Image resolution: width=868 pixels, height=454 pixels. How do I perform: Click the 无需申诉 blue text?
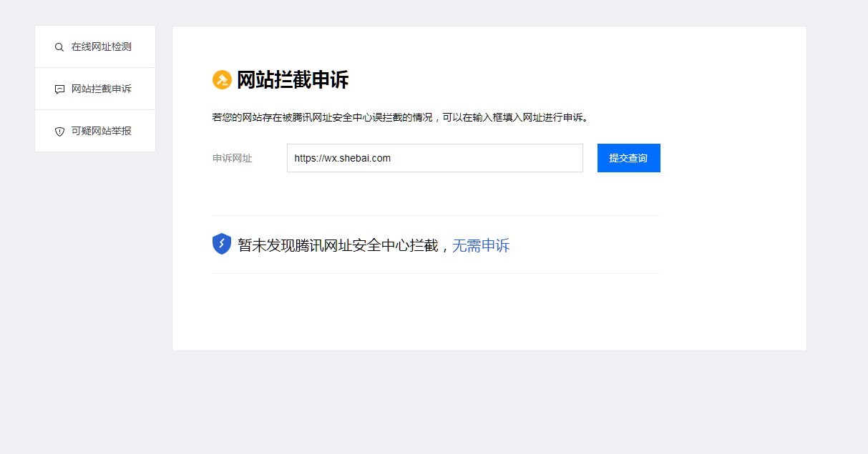point(481,246)
